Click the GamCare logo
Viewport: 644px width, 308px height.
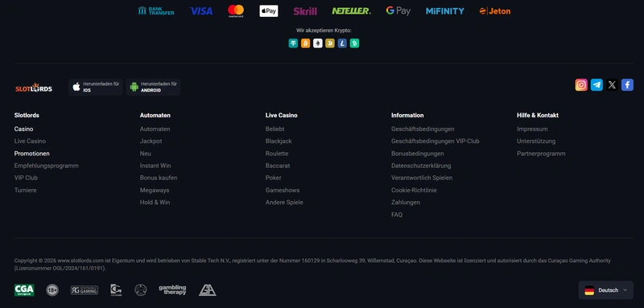click(116, 290)
